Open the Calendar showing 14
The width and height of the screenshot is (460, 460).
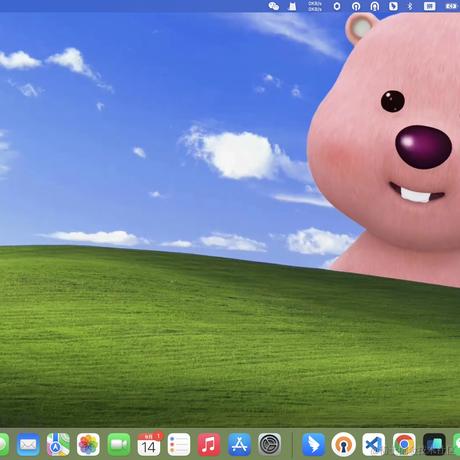point(149,444)
